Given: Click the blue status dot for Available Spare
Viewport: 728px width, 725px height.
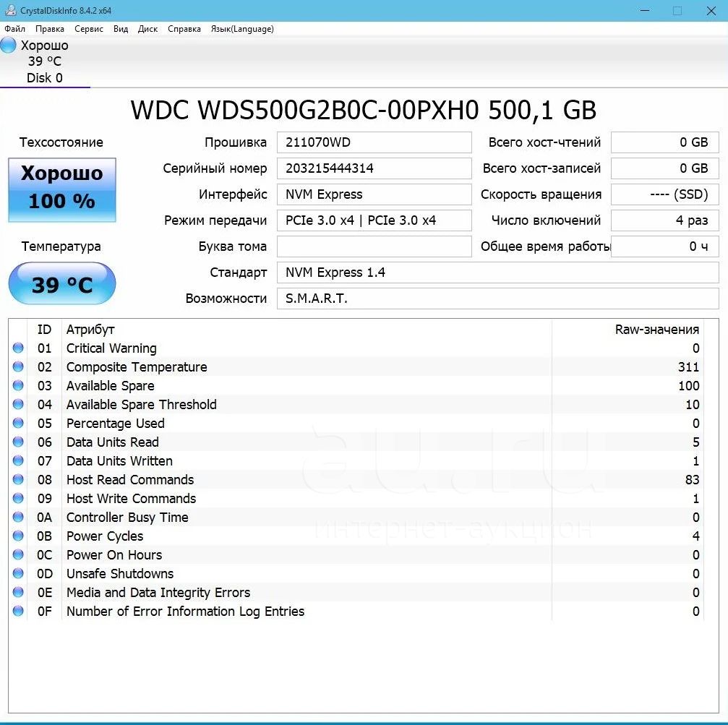Looking at the screenshot, I should [18, 385].
